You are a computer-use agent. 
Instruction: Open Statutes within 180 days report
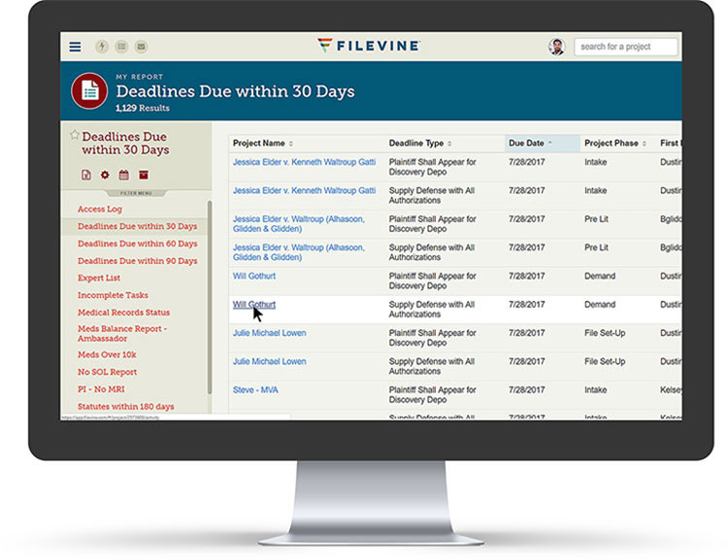tap(126, 407)
